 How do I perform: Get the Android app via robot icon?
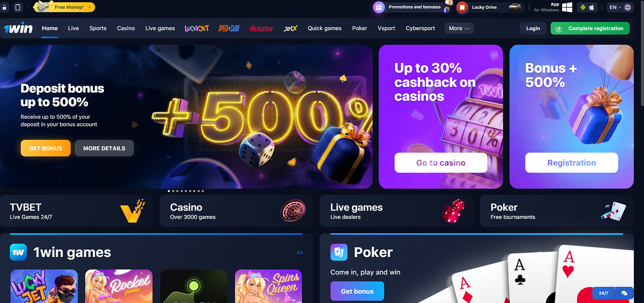pos(583,7)
